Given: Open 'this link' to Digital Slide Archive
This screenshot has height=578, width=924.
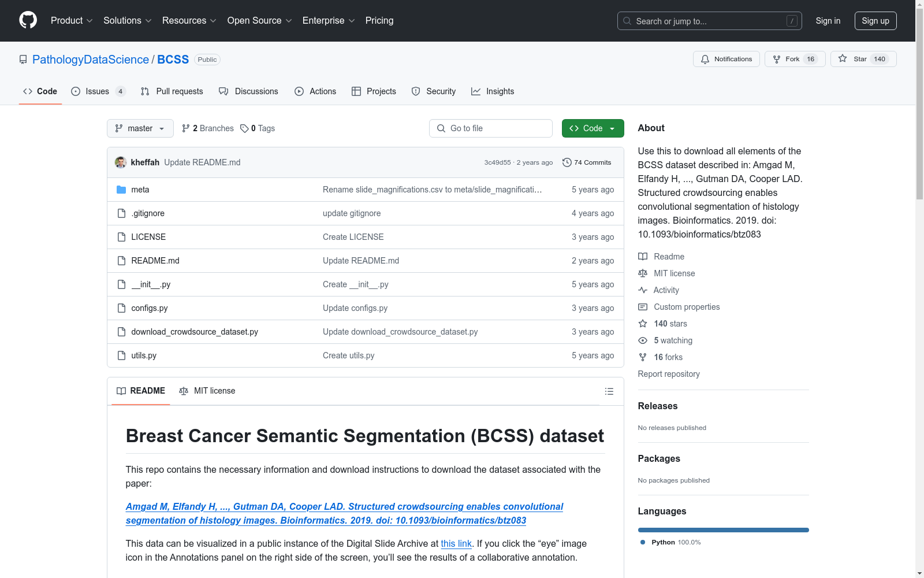Looking at the screenshot, I should click(x=456, y=543).
